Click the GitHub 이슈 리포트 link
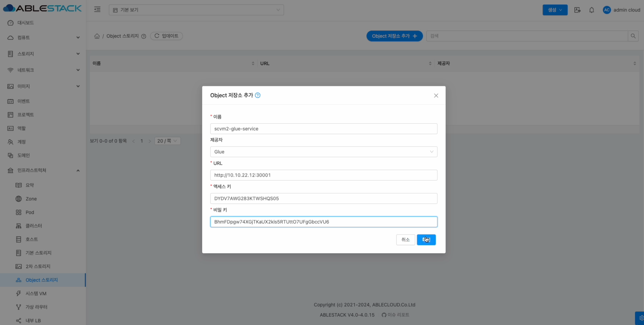Viewport: 644px width, 325px height. point(395,315)
